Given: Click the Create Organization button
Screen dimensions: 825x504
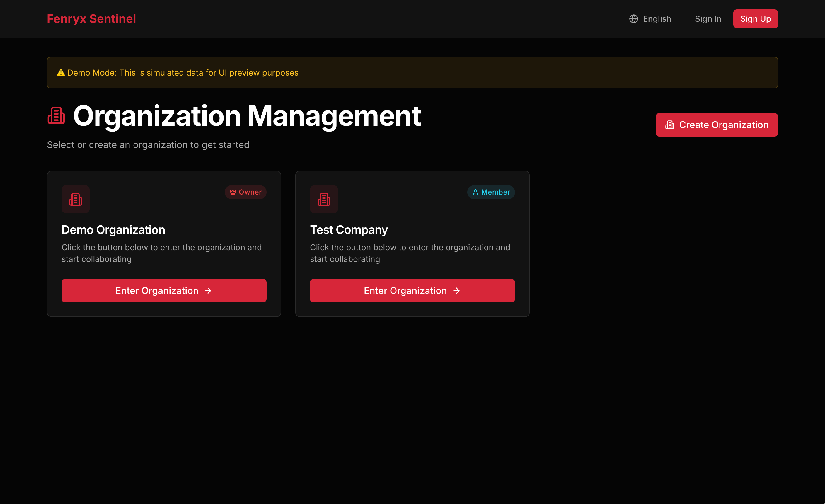Looking at the screenshot, I should [x=717, y=125].
